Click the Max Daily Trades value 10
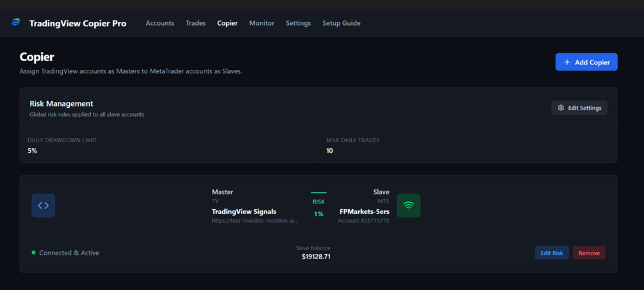This screenshot has height=290, width=644. click(329, 151)
